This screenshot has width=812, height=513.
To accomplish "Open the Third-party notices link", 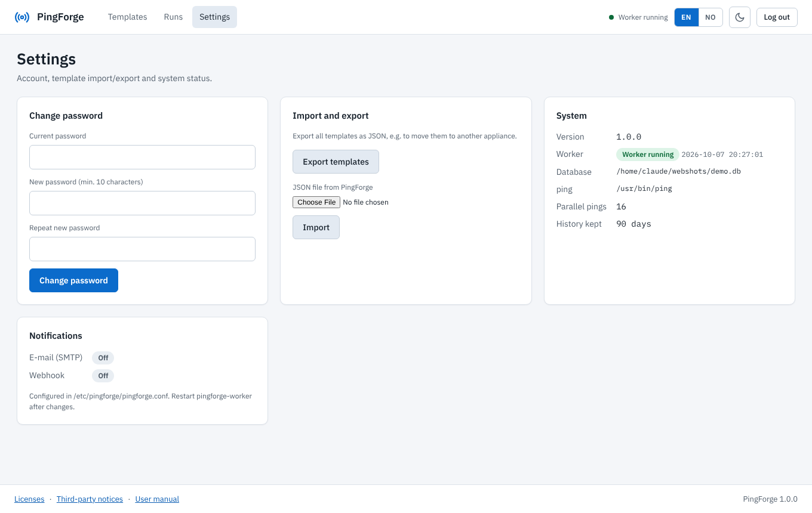I will pyautogui.click(x=90, y=499).
